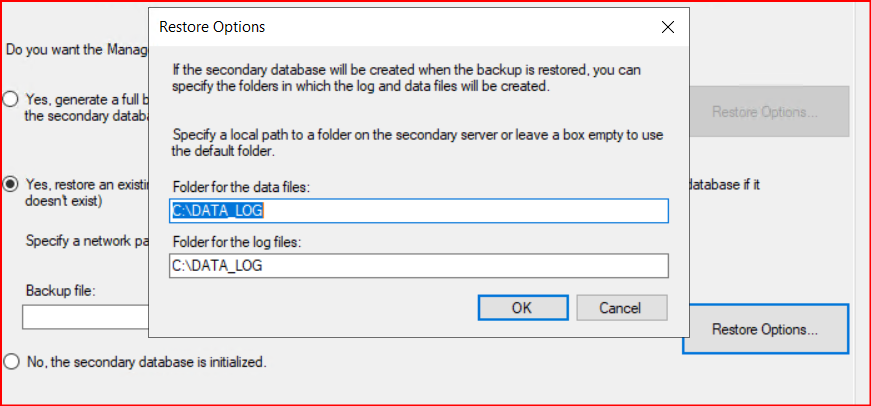The height and width of the screenshot is (406, 871).
Task: Click the log files folder path field
Action: (418, 265)
